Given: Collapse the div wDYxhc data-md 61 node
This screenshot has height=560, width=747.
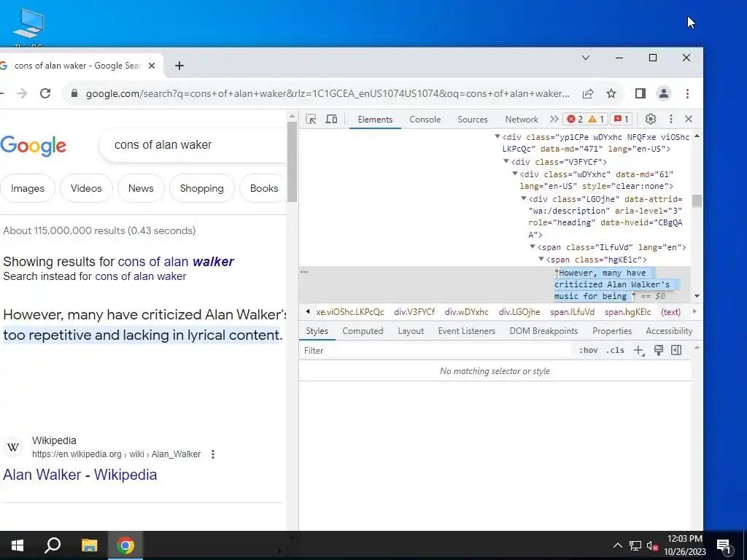Looking at the screenshot, I should point(515,174).
